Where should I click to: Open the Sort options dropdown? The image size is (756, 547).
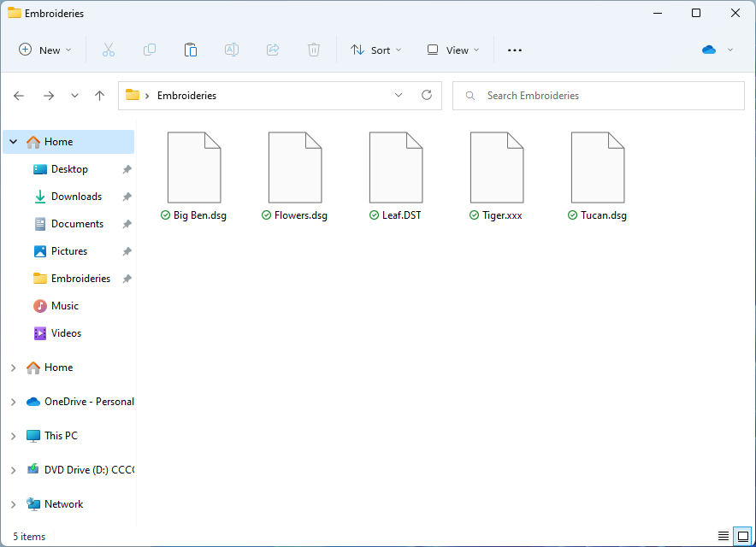pyautogui.click(x=376, y=50)
